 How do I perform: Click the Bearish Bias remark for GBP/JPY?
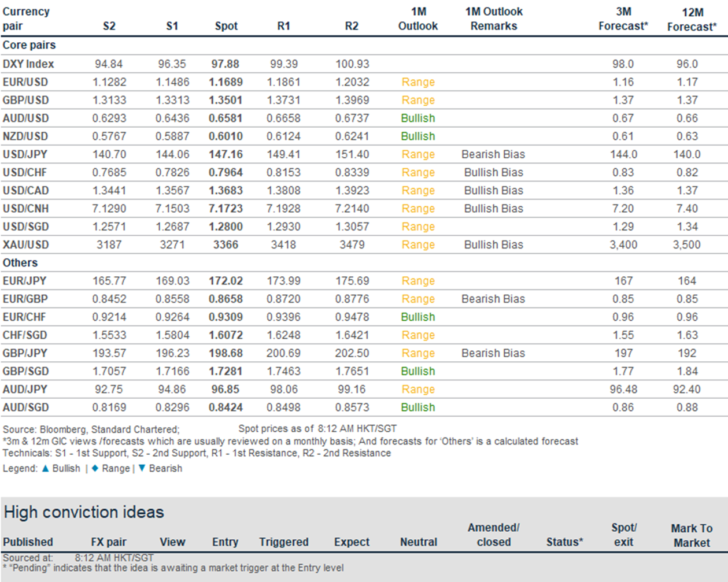coord(493,353)
